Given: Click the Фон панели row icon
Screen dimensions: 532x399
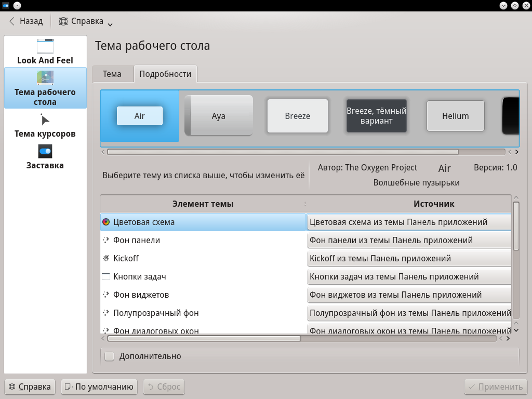Looking at the screenshot, I should (106, 240).
